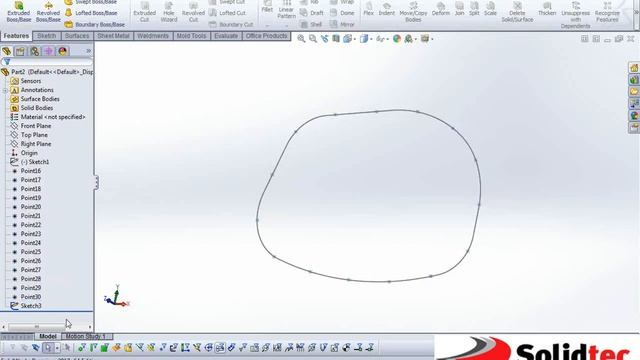Open the PropertyManager panel tab
Image resolution: width=640 pixels, height=360 pixels.
20,51
